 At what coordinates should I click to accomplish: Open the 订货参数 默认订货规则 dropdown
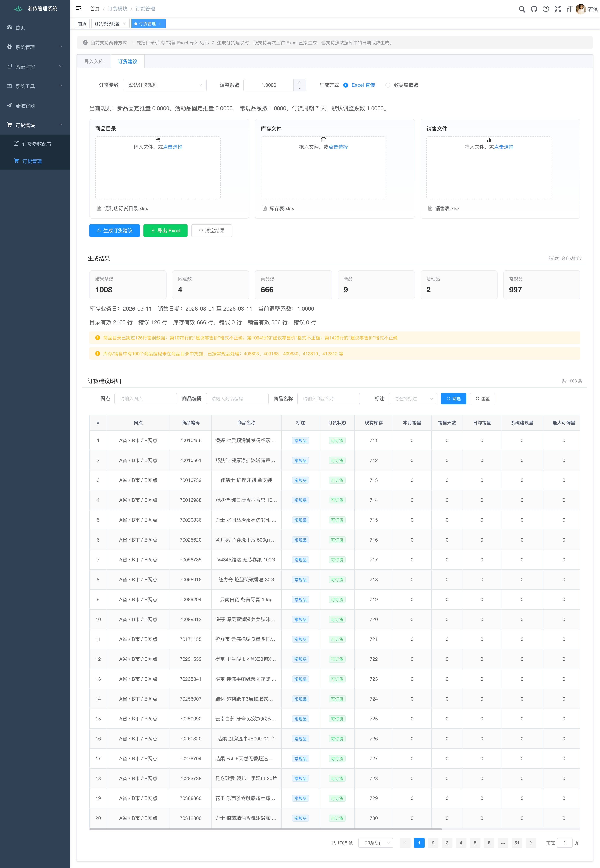click(x=165, y=85)
